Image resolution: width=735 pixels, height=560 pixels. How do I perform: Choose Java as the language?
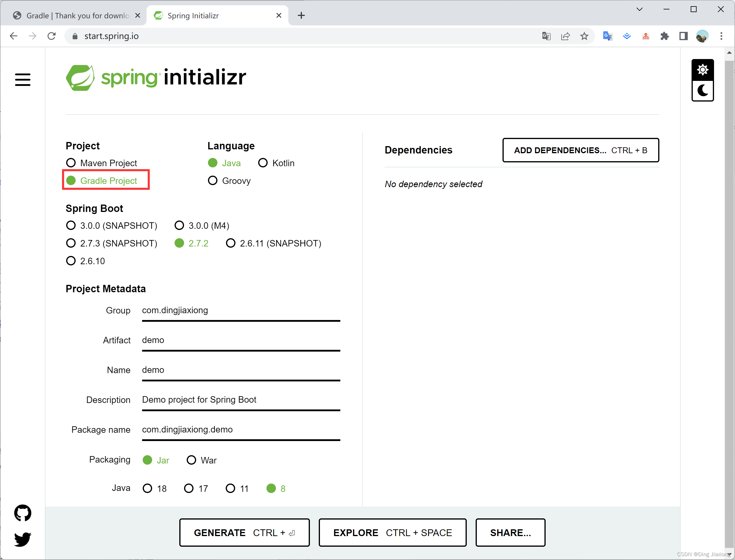(x=224, y=163)
